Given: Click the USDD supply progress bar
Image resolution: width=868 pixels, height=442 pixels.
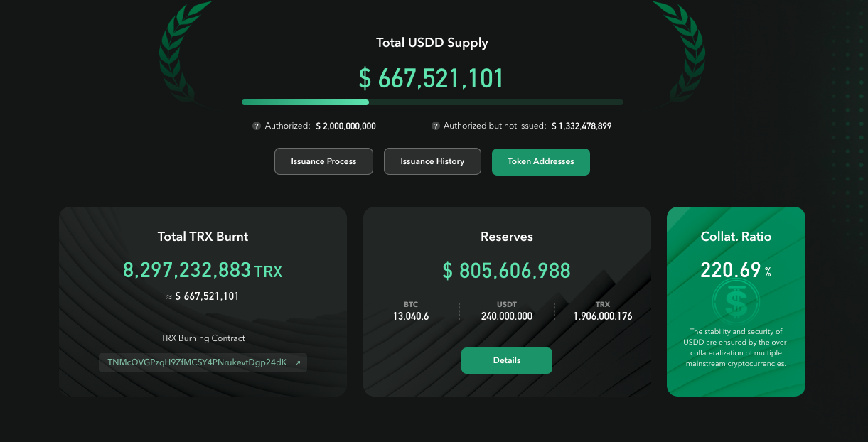Looking at the screenshot, I should pos(432,102).
